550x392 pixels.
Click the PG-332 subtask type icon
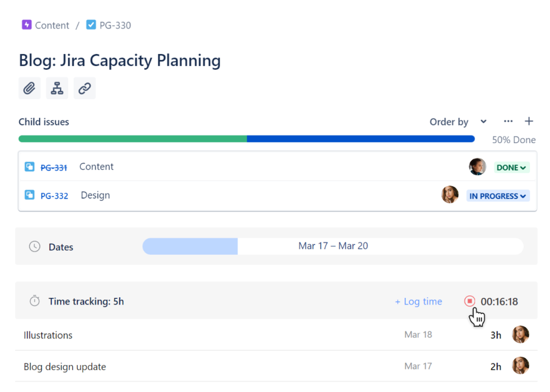click(x=30, y=194)
